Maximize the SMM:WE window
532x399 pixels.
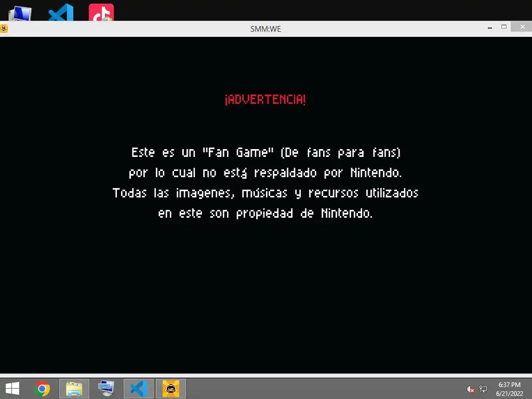coord(504,27)
